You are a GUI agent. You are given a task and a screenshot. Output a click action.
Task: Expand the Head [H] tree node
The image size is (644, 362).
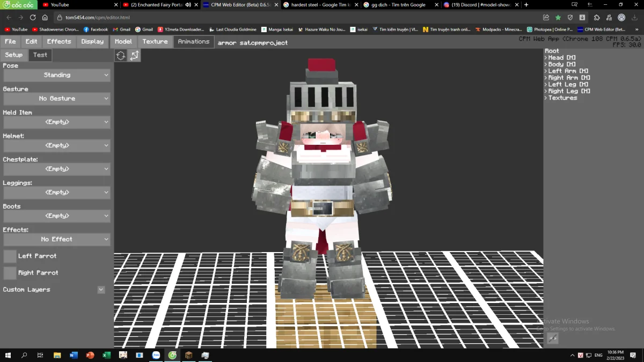pos(546,57)
